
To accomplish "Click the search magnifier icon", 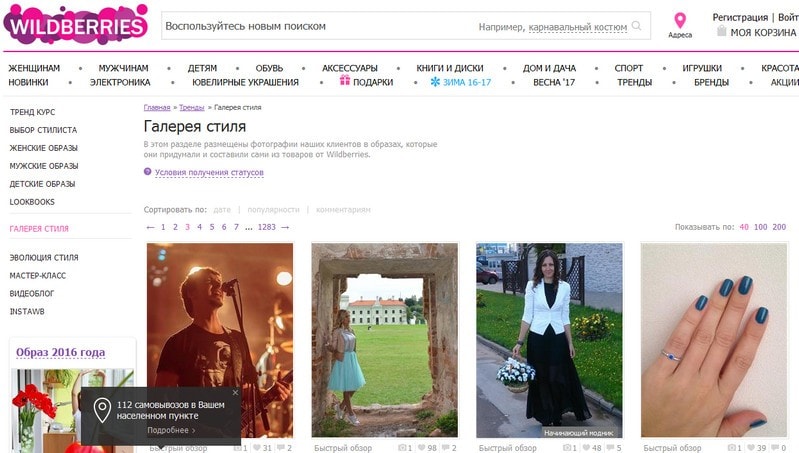I will coord(636,25).
